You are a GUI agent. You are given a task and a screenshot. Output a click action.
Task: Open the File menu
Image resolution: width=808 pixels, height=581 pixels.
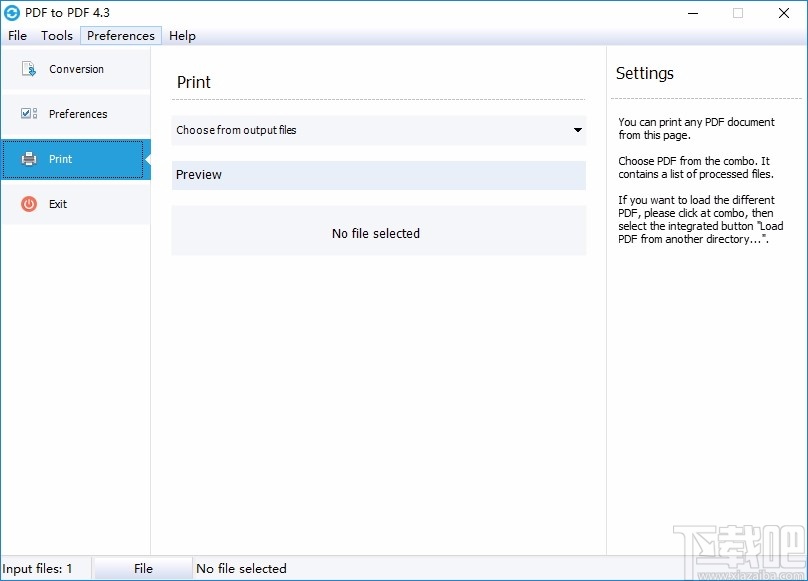click(18, 36)
